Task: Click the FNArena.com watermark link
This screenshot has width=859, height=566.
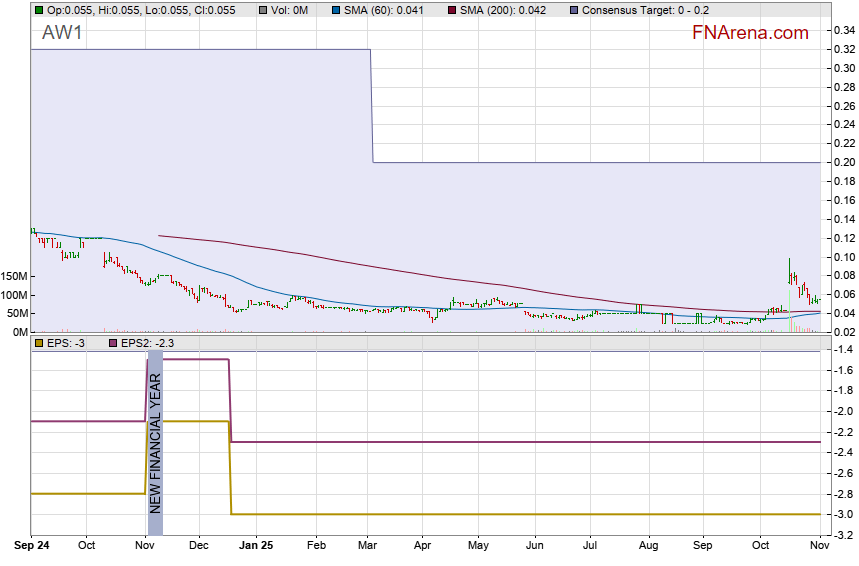Action: (x=750, y=33)
